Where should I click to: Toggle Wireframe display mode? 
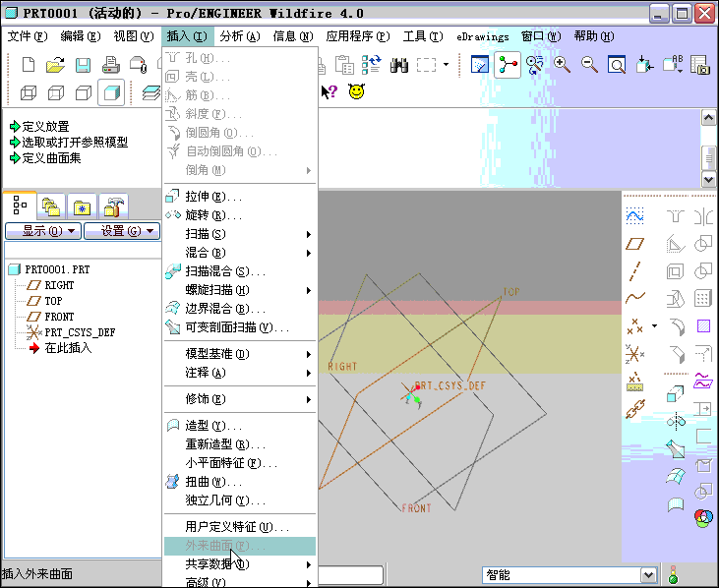[x=29, y=93]
